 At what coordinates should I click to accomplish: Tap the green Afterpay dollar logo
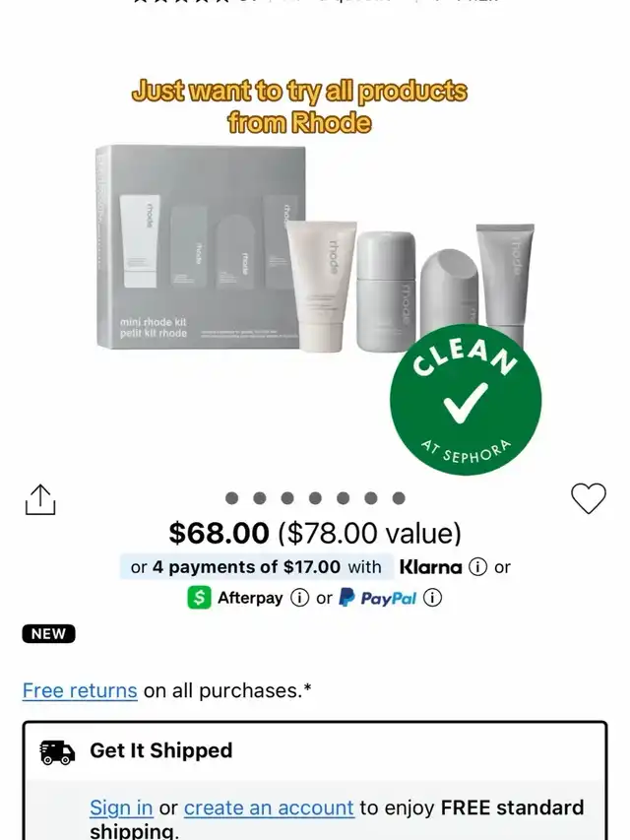pos(199,598)
